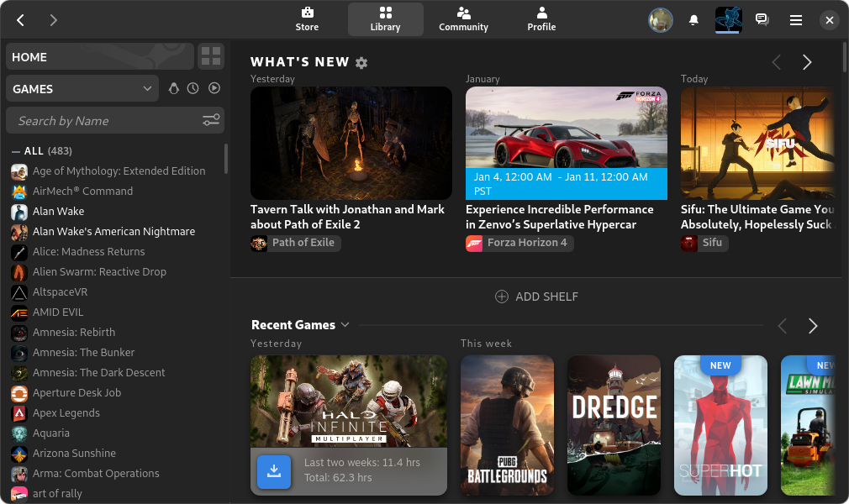Click Aperture Desk Job icon
This screenshot has width=849, height=504.
coord(19,393)
